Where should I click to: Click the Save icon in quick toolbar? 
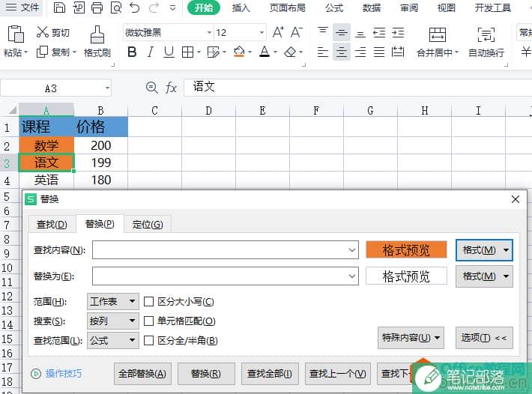pyautogui.click(x=59, y=7)
